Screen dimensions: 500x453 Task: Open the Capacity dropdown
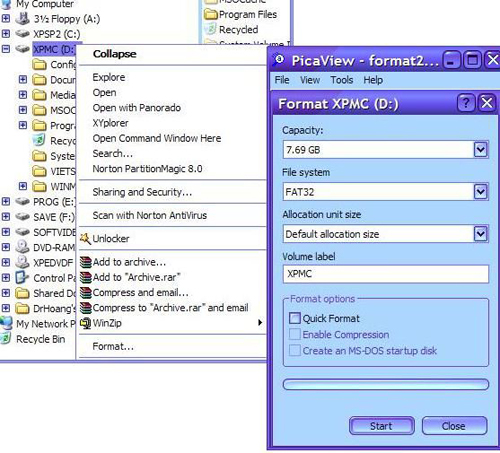480,150
